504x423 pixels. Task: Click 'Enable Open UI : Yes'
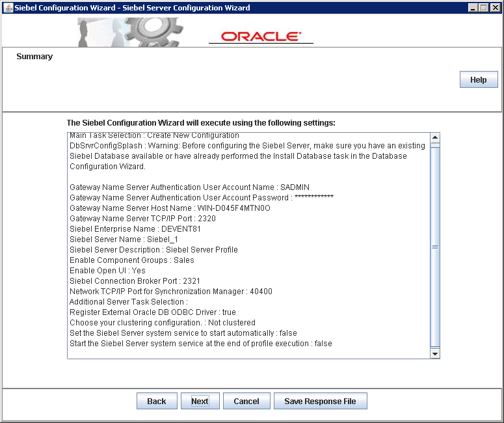[x=107, y=271]
